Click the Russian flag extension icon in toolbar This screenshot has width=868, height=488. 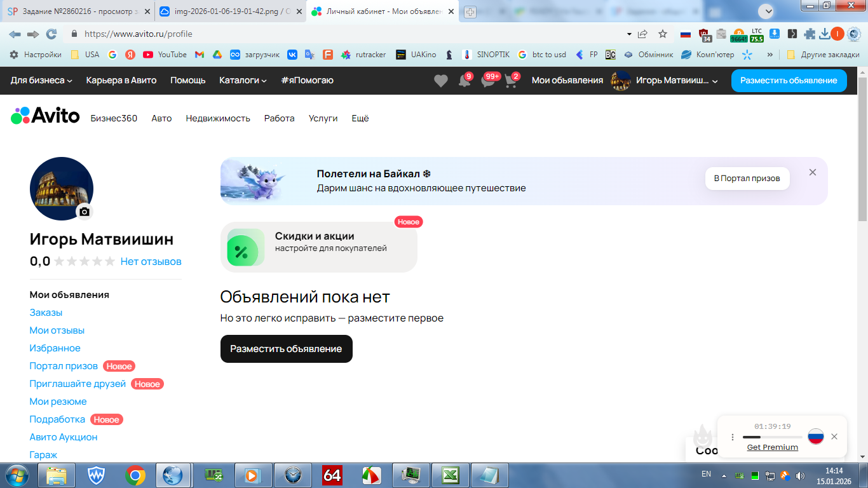686,34
